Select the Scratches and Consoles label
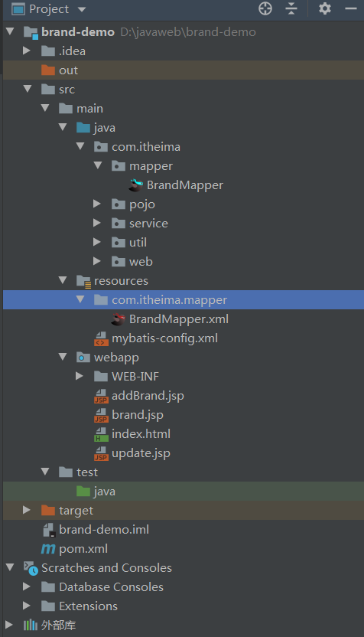The image size is (364, 637). (x=107, y=568)
